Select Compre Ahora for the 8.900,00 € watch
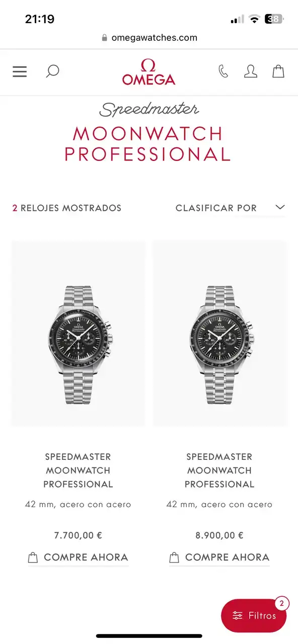This screenshot has height=644, width=298. click(x=219, y=557)
